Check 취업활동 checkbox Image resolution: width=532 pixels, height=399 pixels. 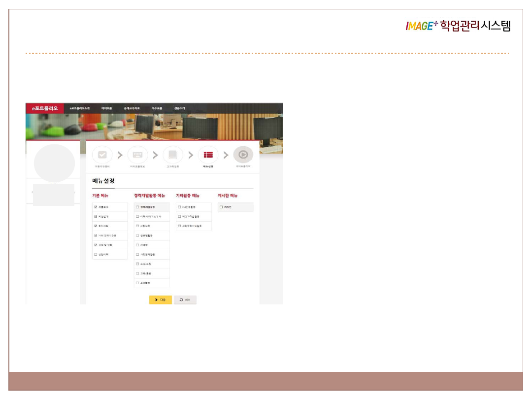coord(137,283)
